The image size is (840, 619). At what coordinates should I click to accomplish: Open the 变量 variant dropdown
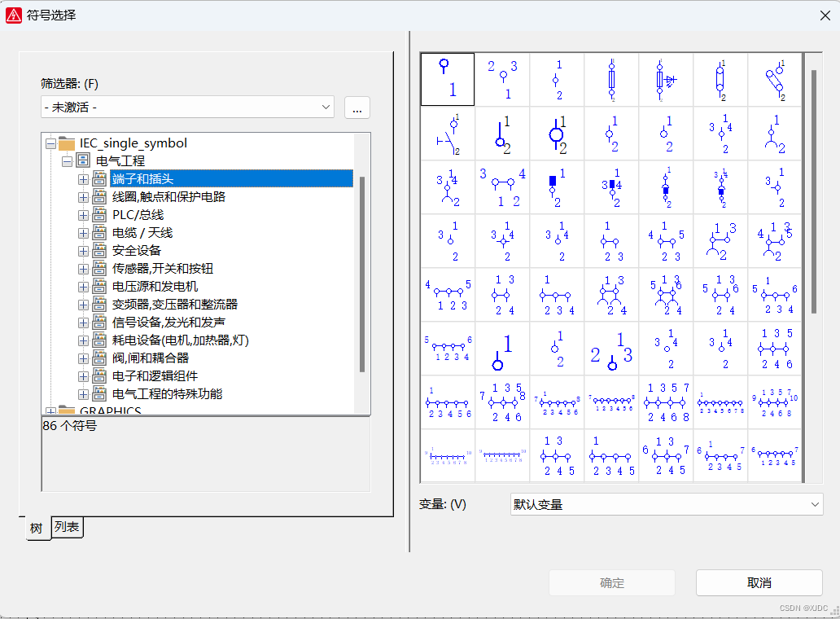[x=666, y=505]
